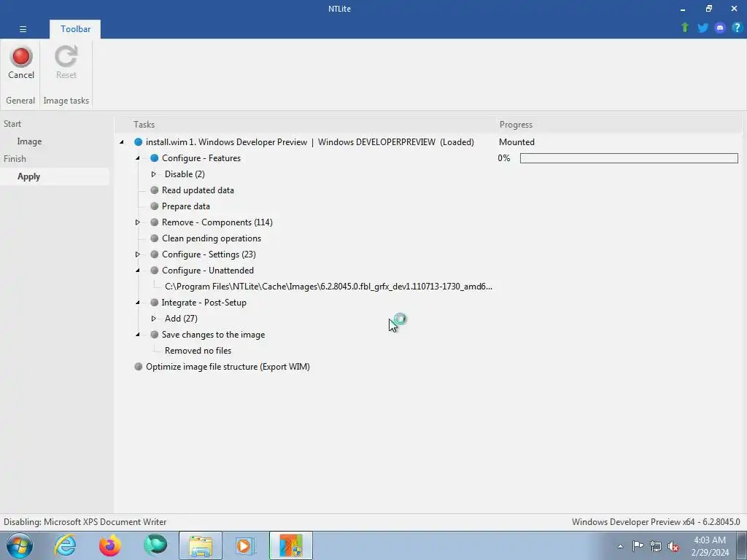
Task: Show hidden tray icons arrow
Action: pyautogui.click(x=620, y=547)
